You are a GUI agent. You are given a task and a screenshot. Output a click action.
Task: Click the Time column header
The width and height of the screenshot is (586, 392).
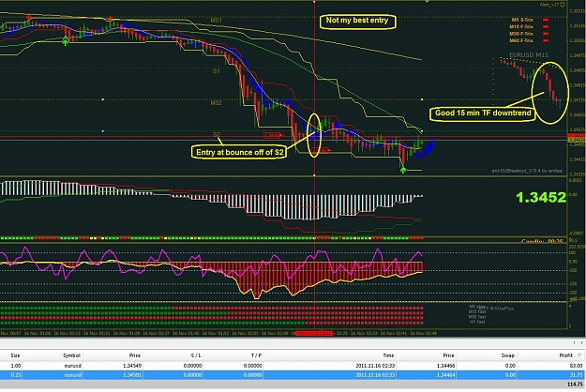point(388,355)
